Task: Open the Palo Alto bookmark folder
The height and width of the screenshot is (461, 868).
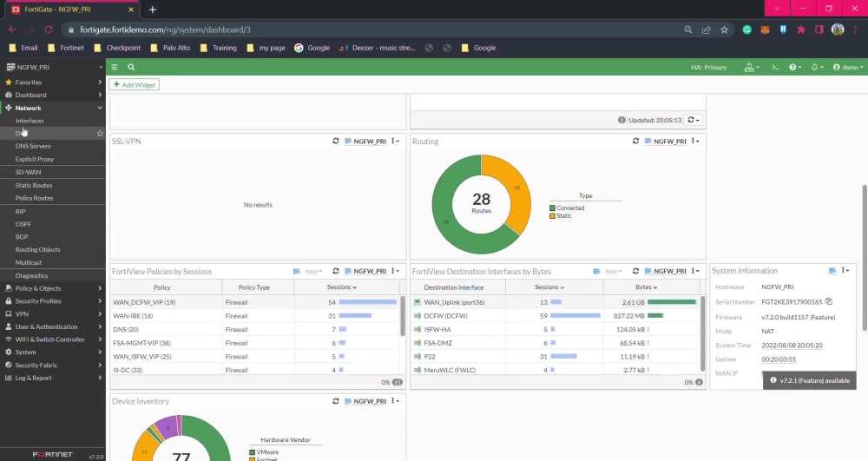Action: [x=170, y=48]
